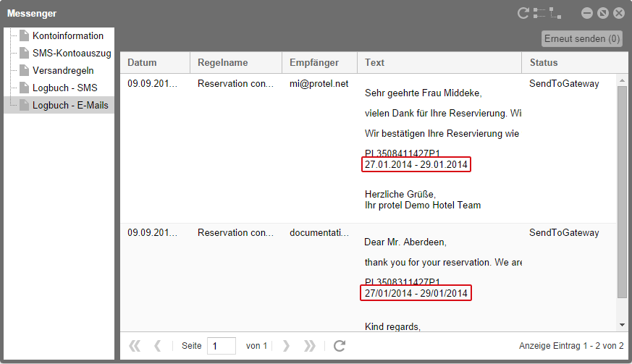
Task: Select SMS-Kontoauszug in the sidebar
Action: [x=71, y=53]
